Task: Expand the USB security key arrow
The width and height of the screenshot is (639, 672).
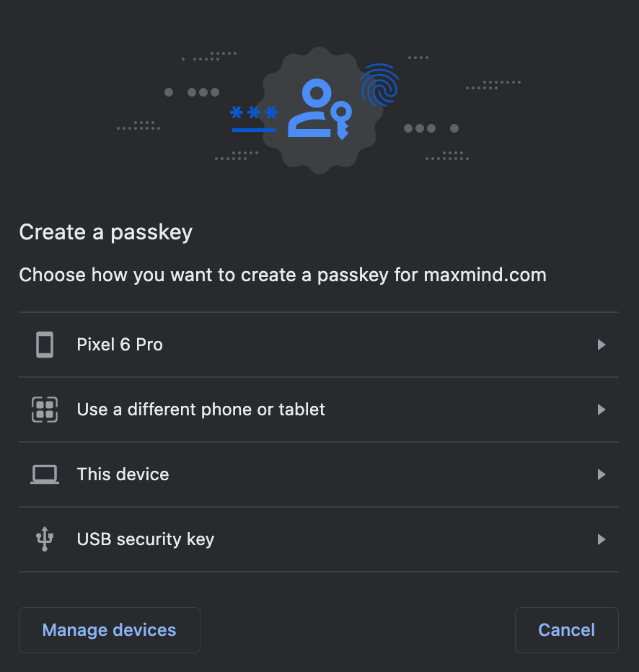Action: click(601, 539)
